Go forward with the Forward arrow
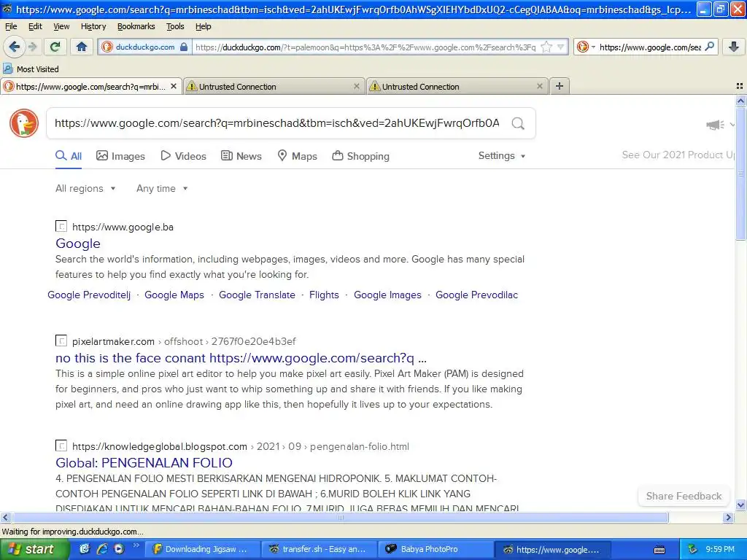Image resolution: width=747 pixels, height=560 pixels. [32, 47]
